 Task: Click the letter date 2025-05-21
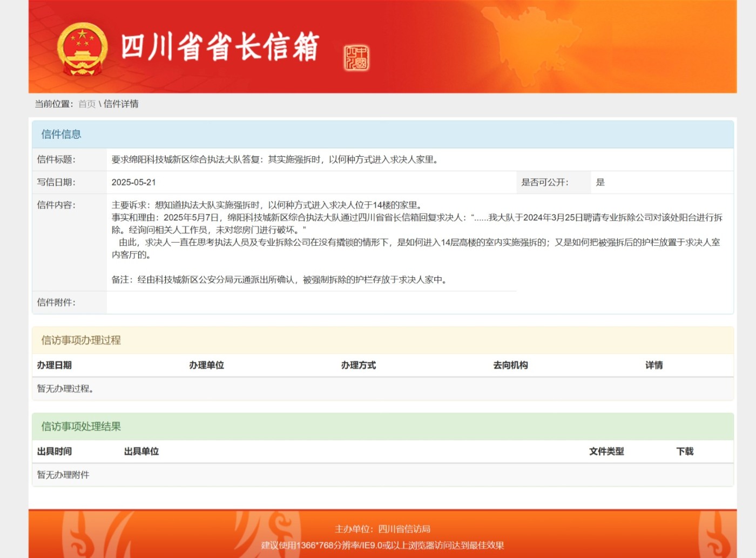134,183
